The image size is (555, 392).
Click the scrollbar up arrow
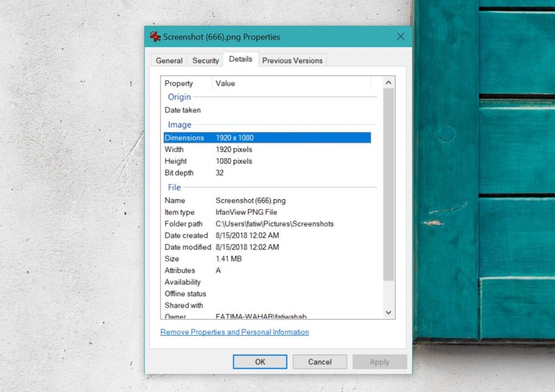[x=388, y=82]
